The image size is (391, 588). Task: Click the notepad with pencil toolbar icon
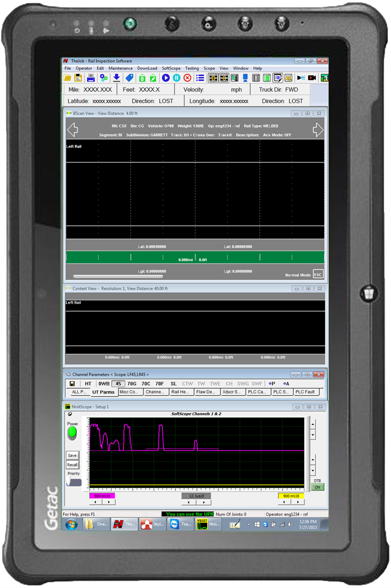278,78
